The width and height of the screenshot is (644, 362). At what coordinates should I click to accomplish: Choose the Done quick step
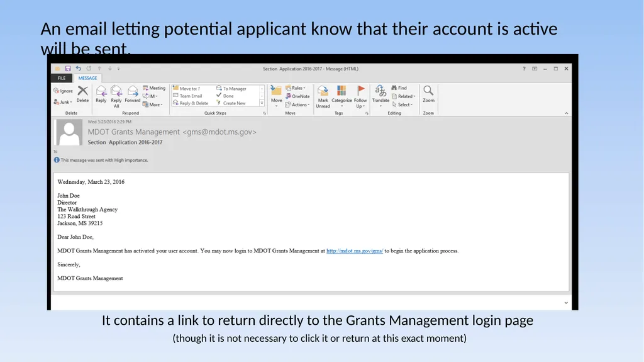(225, 96)
